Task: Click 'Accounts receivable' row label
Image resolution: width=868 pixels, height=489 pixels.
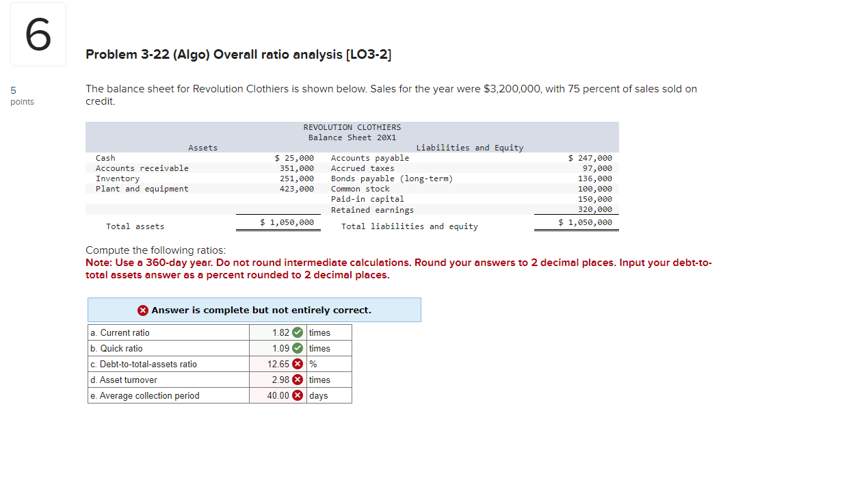Action: tap(142, 168)
